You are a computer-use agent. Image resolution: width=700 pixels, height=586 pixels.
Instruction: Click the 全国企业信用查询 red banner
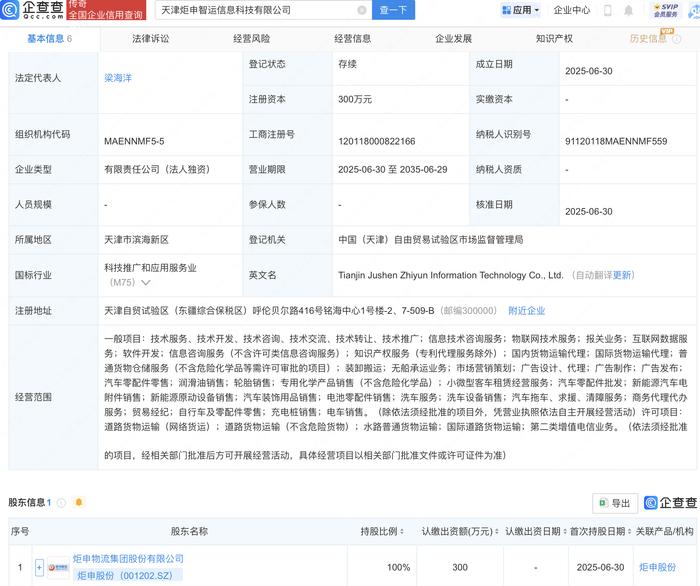106,10
